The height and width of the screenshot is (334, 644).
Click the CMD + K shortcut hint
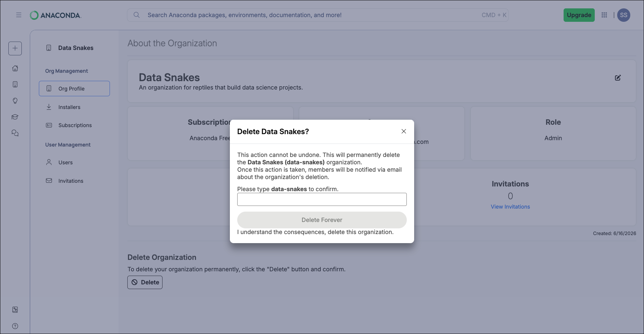pos(494,15)
